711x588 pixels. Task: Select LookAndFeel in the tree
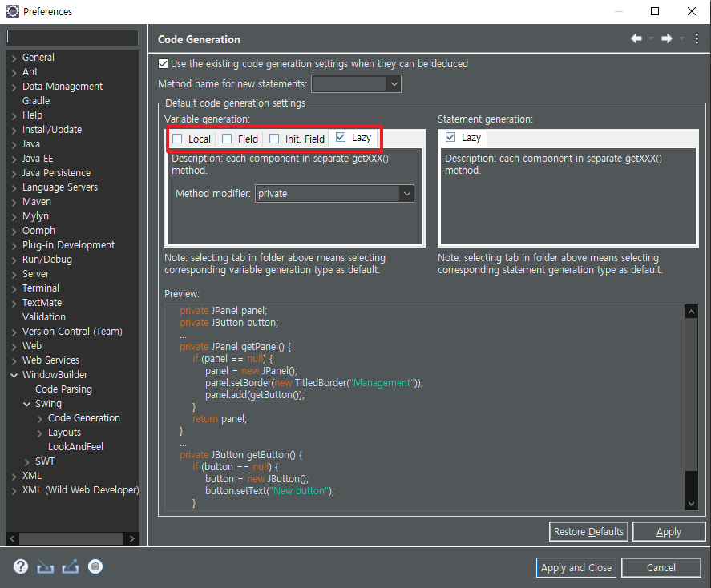click(75, 447)
